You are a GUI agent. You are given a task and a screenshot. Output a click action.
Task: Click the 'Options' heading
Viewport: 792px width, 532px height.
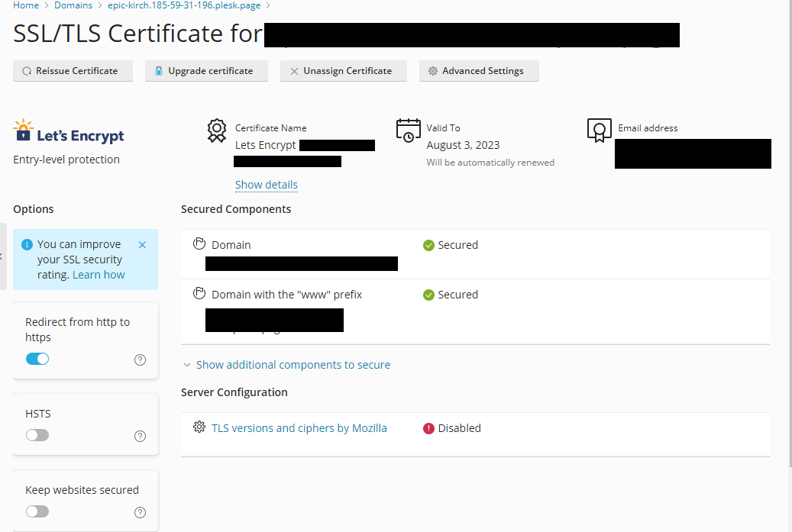[x=34, y=209]
